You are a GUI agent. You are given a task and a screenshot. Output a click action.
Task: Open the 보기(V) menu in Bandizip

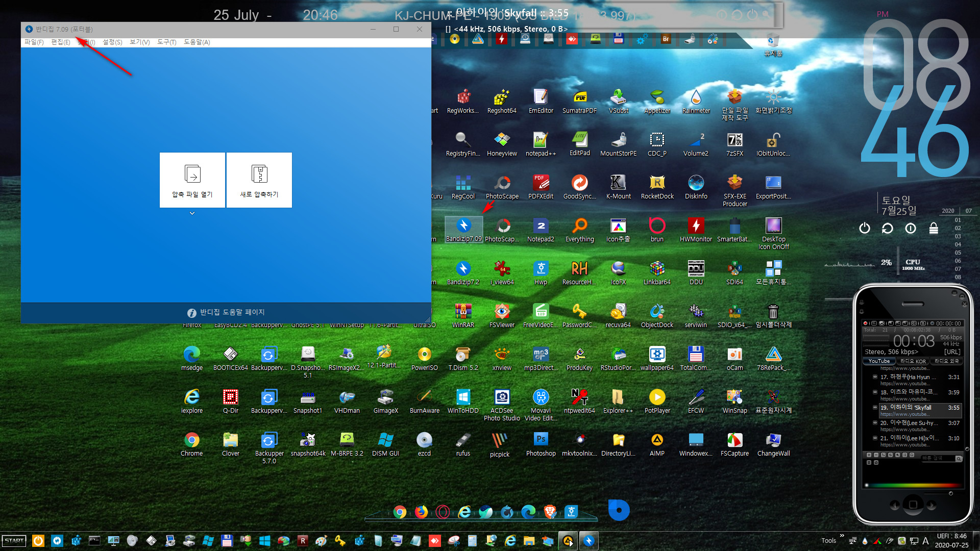(140, 42)
